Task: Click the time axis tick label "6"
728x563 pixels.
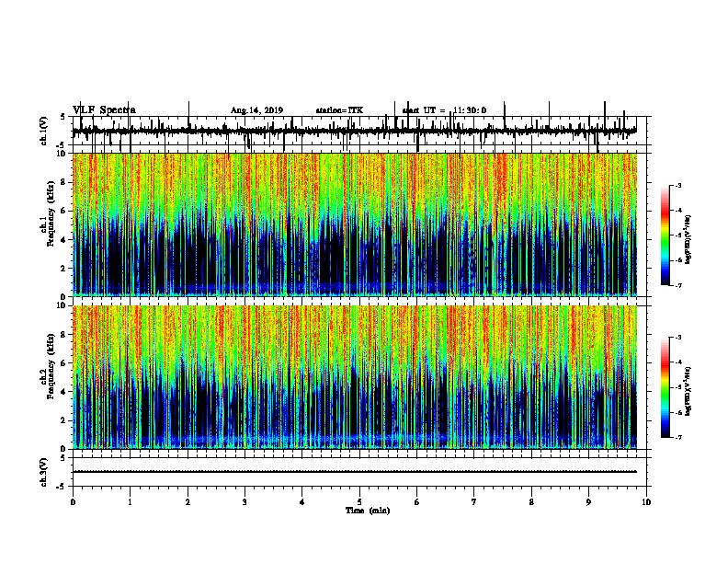Action: pyautogui.click(x=416, y=502)
